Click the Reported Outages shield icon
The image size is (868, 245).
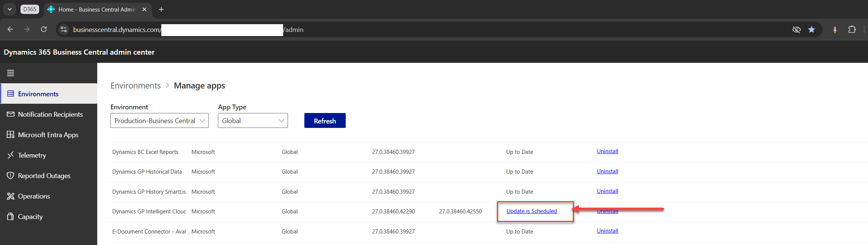[10, 175]
